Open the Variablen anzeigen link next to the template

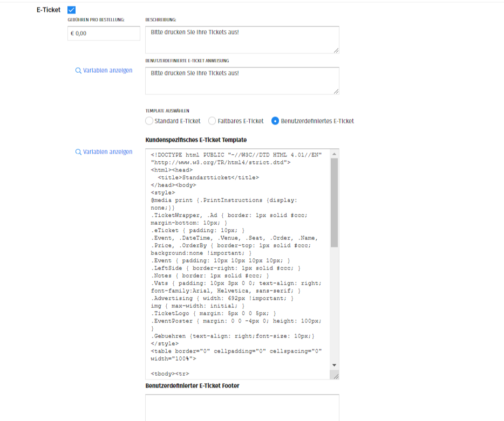(x=107, y=152)
